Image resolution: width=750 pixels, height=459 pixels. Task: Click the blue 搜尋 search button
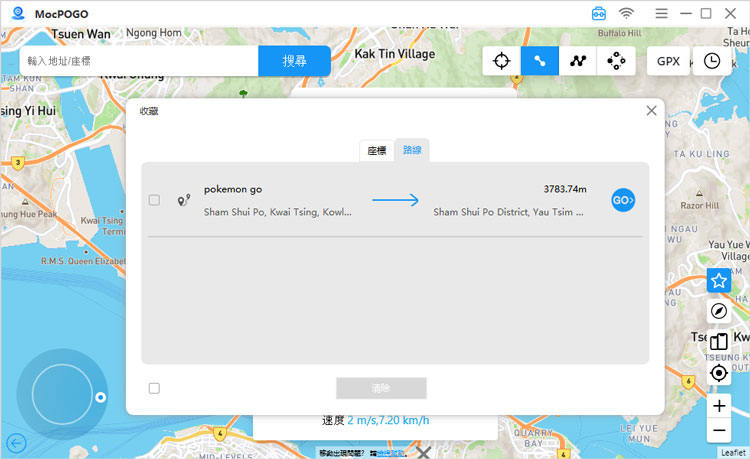coord(294,61)
